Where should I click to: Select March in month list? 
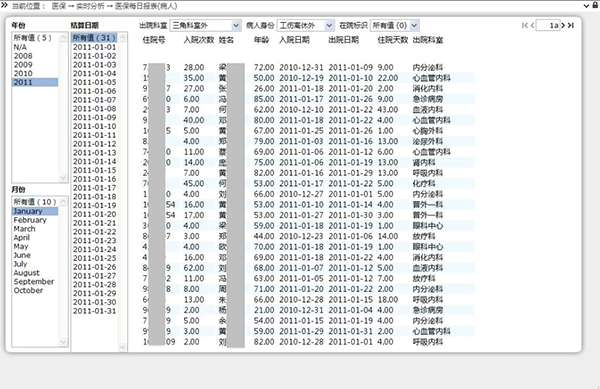coord(35,229)
